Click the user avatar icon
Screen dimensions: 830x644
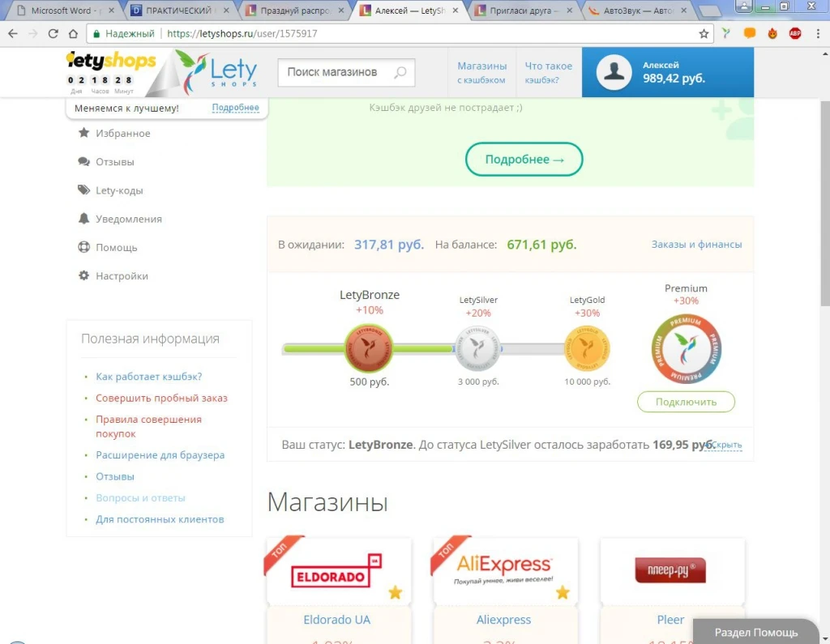pos(614,72)
